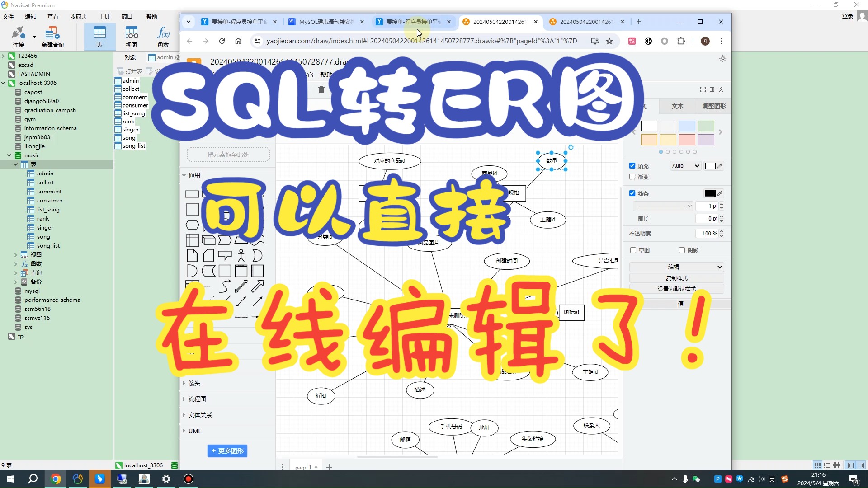This screenshot has width=868, height=488.
Task: Select the pink red style swatch
Action: (687, 140)
